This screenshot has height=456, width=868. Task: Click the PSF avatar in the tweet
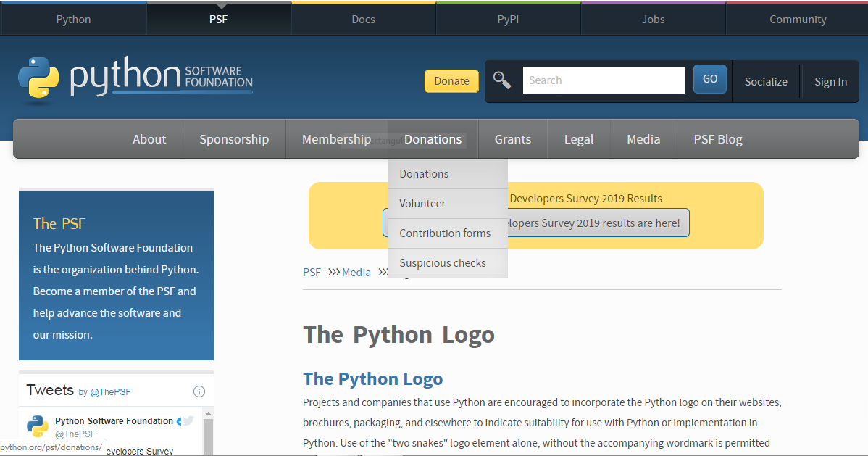(36, 426)
